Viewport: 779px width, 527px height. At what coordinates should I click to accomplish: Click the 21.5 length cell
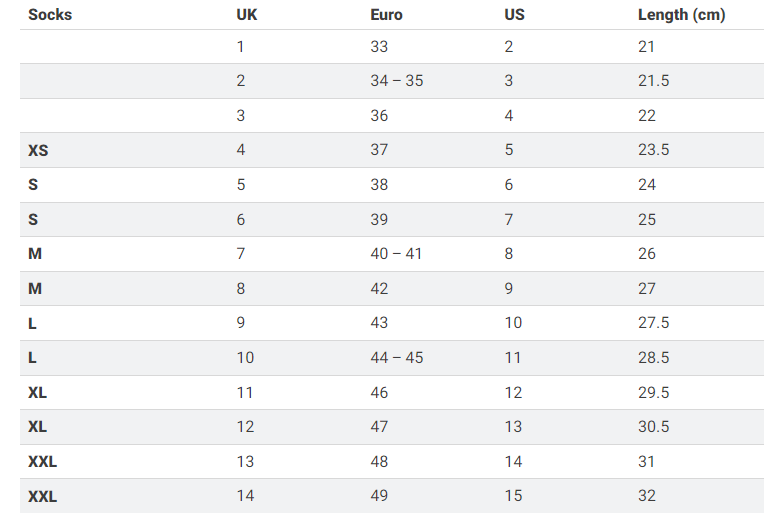(653, 81)
